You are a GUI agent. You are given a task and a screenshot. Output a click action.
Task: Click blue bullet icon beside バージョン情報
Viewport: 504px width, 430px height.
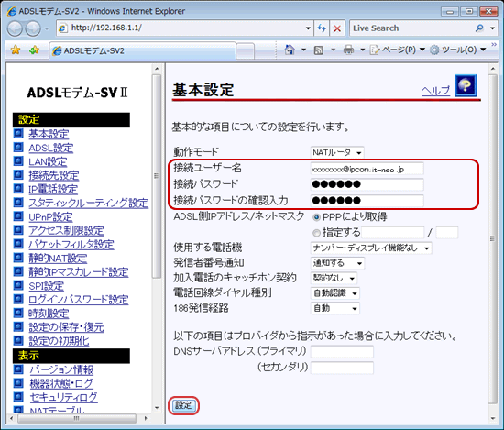click(x=18, y=369)
